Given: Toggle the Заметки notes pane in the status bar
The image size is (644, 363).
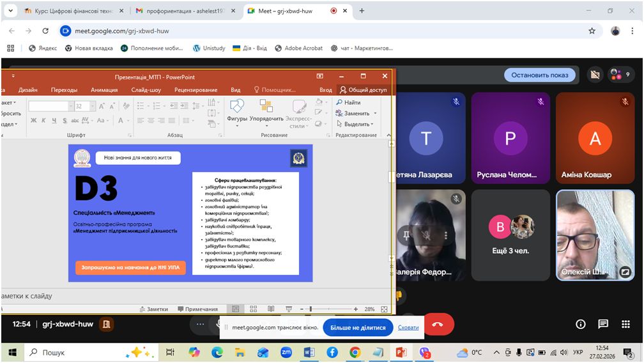Looking at the screenshot, I should coord(153,309).
